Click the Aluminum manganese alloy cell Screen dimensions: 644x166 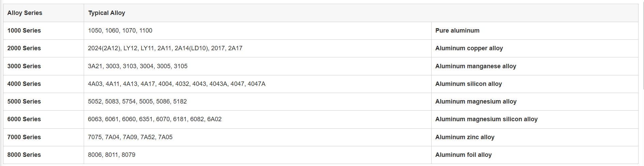(x=535, y=66)
